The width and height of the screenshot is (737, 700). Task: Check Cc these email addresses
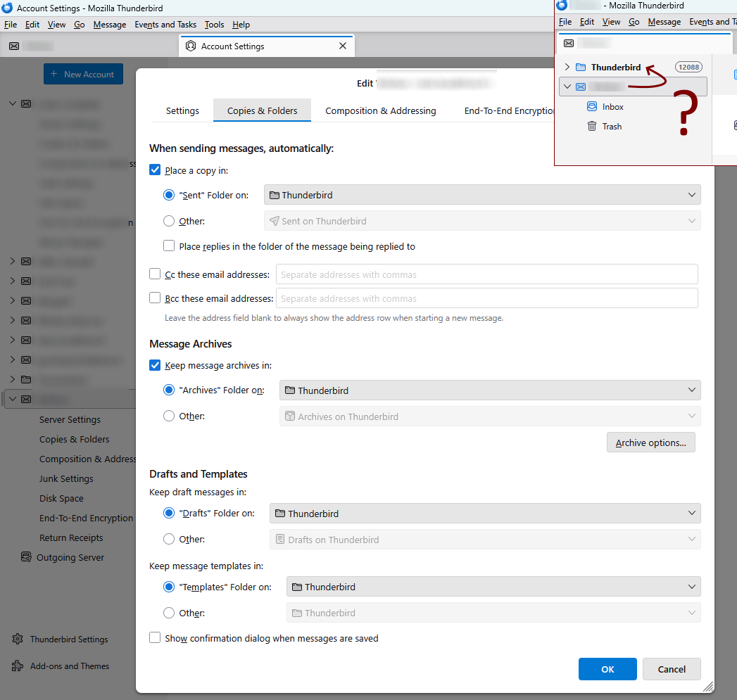(x=155, y=274)
